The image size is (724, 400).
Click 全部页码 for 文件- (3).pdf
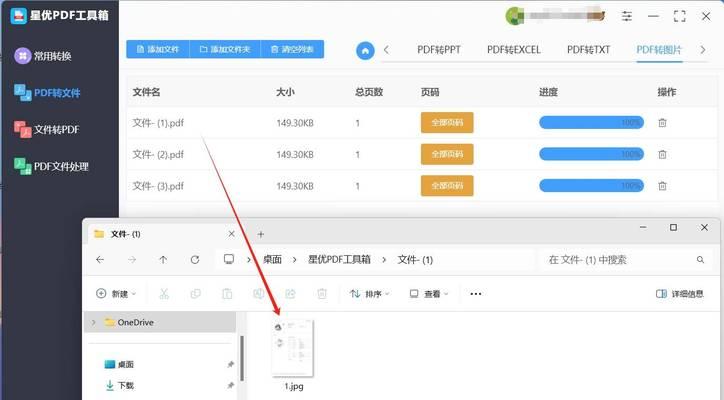[447, 186]
